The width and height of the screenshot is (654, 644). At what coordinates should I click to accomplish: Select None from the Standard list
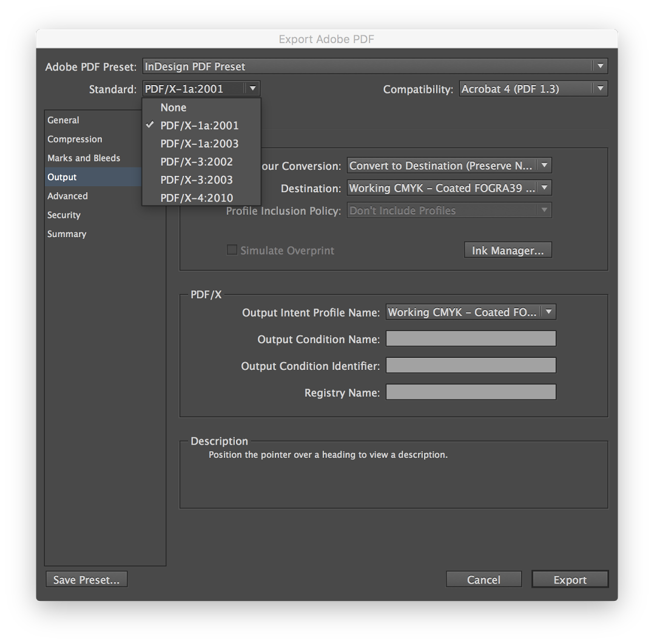(x=174, y=107)
